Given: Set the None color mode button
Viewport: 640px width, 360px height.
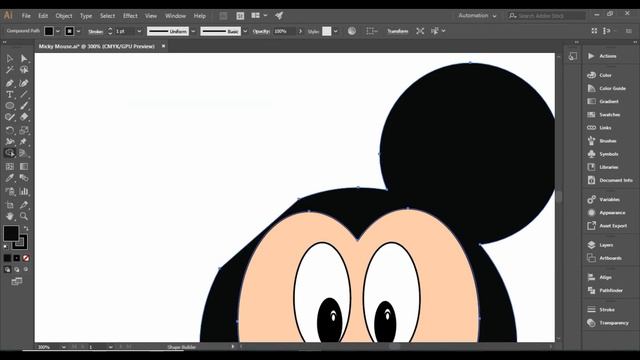Looking at the screenshot, I should point(26,258).
